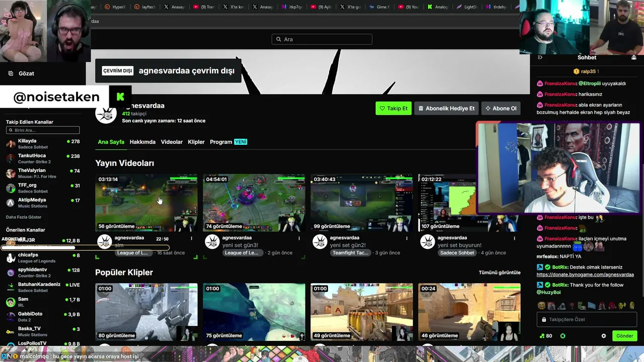Image resolution: width=644 pixels, height=362 pixels.
Task: Open TheValyrian's channel avatar
Action: 11,173
